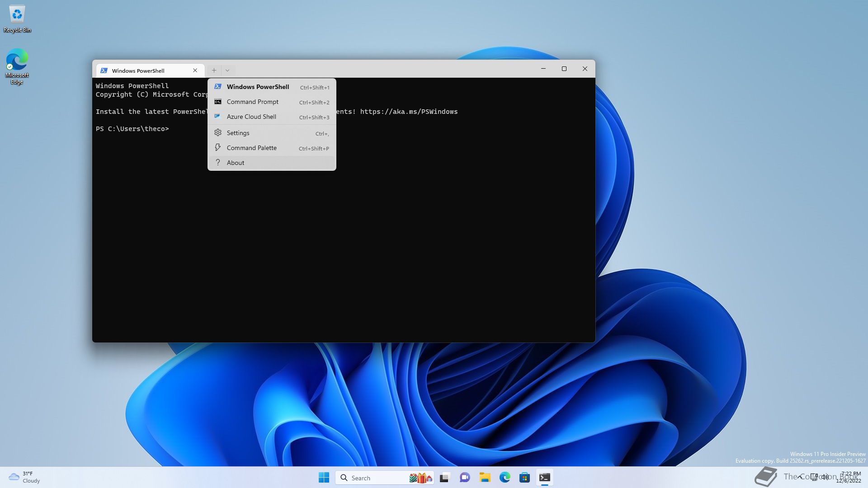
Task: Click the Command Prompt icon in the menu
Action: coord(218,102)
